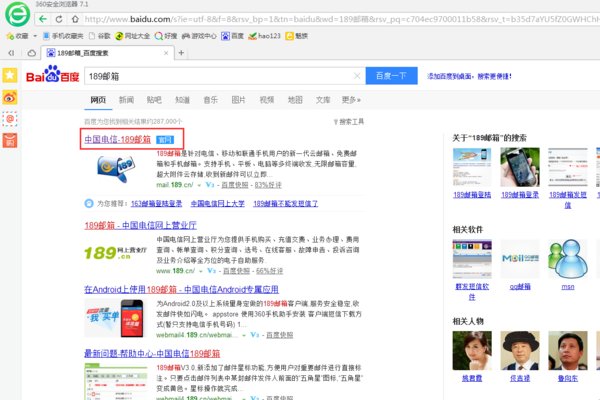The image size is (600, 400).
Task: Open the yellow star sidebar icon
Action: (x=9, y=75)
